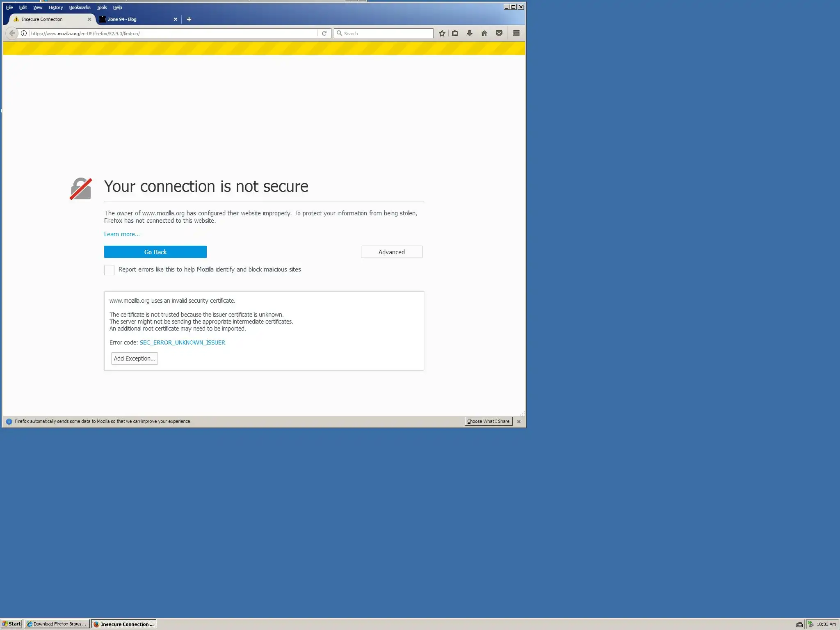Screen dimensions: 840x630
Task: Enable the 'Report errors like this' checkbox
Action: coord(109,270)
